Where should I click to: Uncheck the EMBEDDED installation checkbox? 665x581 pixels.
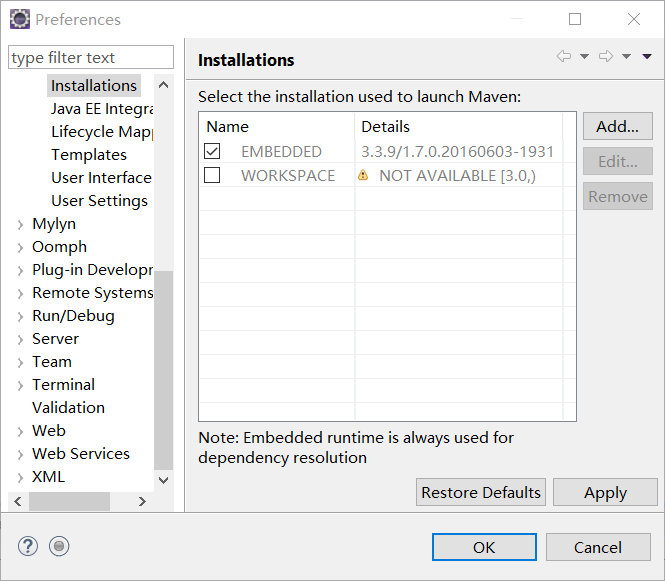[212, 151]
